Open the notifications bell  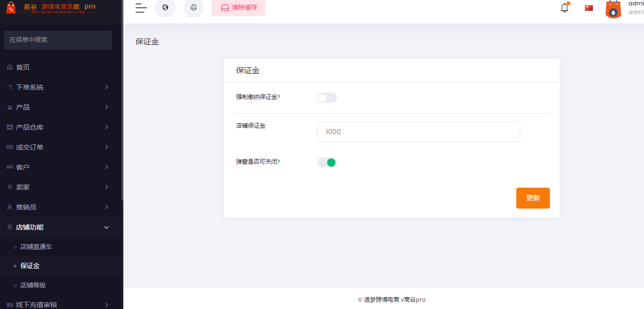pyautogui.click(x=565, y=7)
